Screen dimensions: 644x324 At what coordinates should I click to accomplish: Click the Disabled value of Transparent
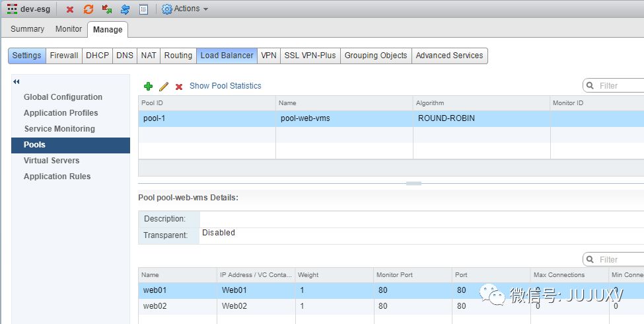(x=219, y=233)
